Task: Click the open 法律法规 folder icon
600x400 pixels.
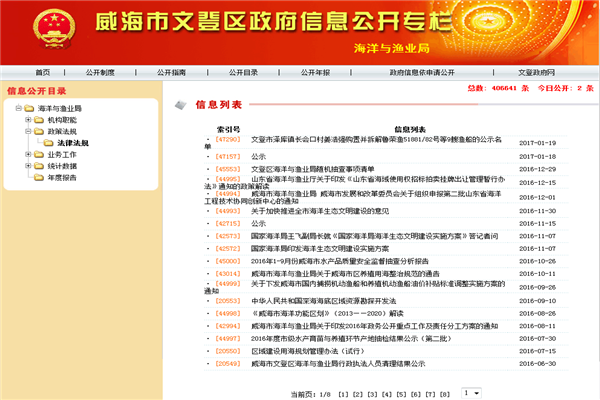Action: (x=48, y=143)
